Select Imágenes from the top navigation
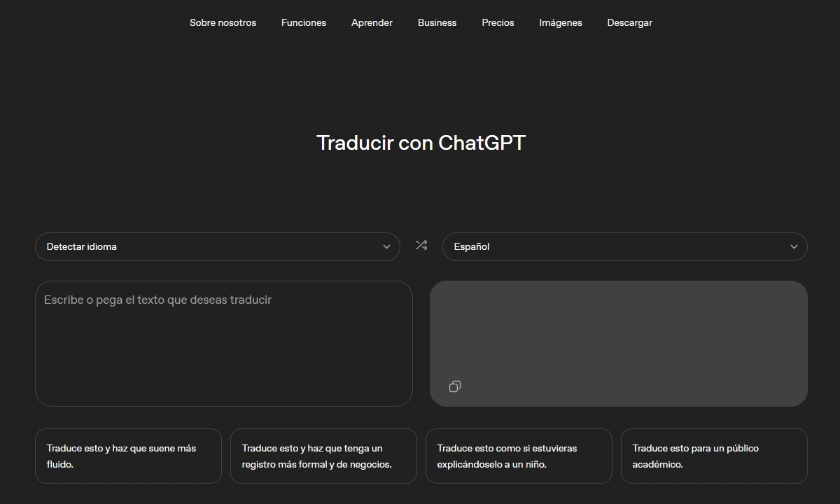Image resolution: width=840 pixels, height=504 pixels. (560, 22)
